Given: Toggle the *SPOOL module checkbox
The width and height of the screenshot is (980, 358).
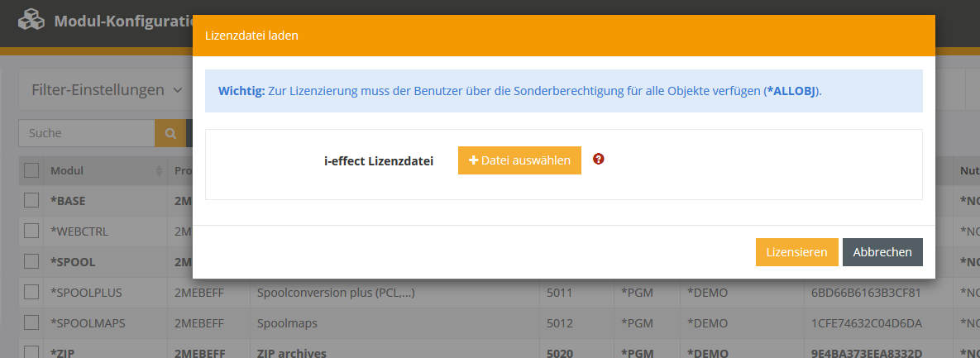Looking at the screenshot, I should pos(31,261).
